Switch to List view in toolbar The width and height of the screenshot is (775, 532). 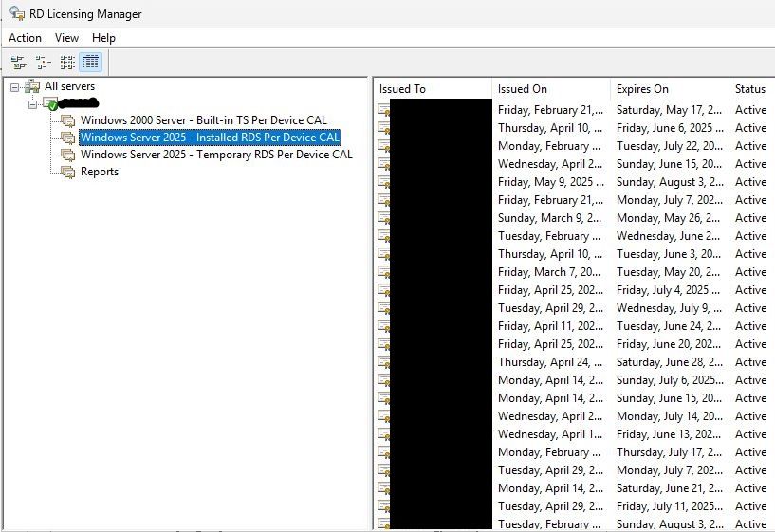pos(67,63)
